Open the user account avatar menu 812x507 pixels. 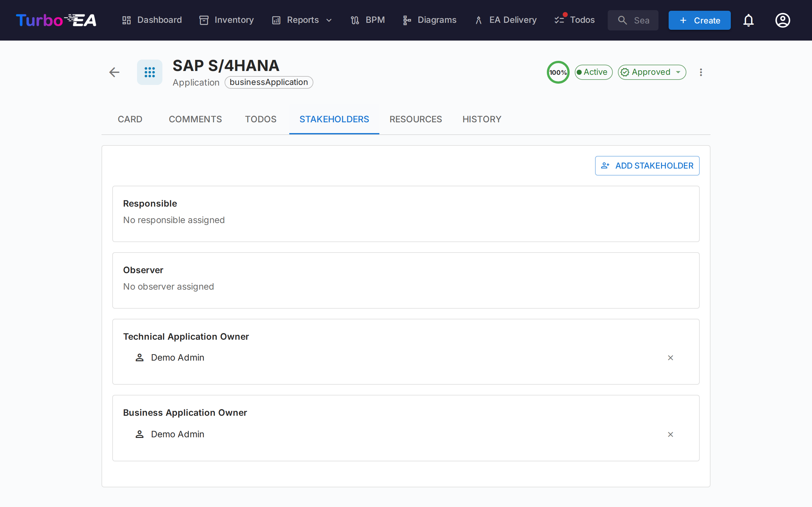(783, 20)
